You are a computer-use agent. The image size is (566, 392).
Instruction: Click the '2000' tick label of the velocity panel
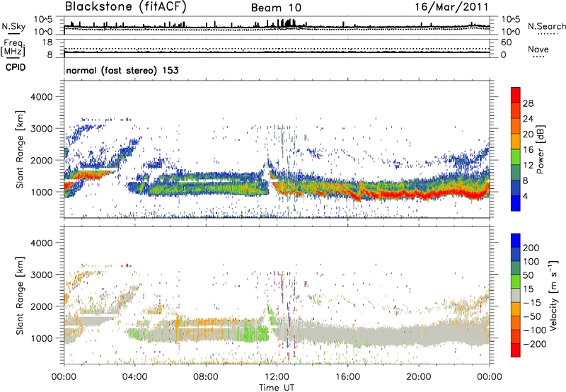41,306
